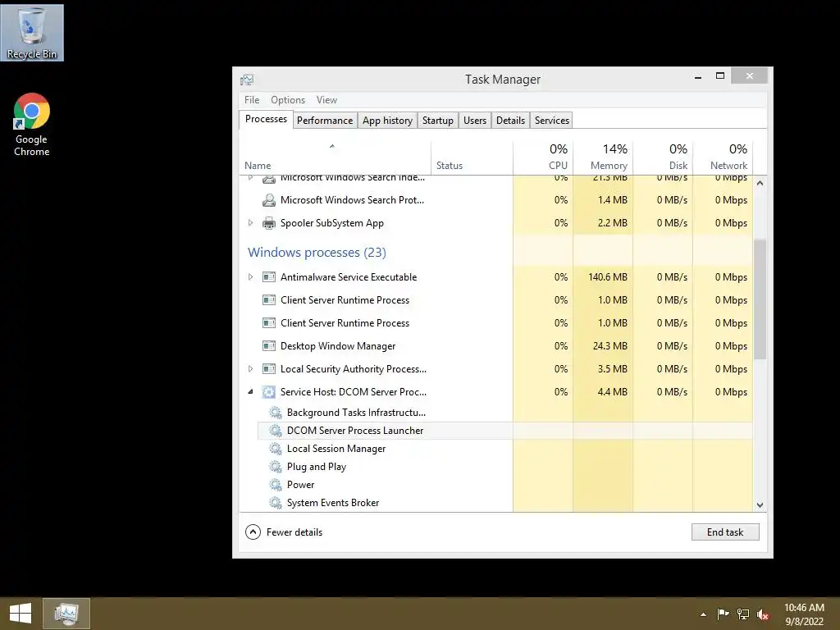Click the Windows processes (23) group heading
Viewport: 840px width, 630px height.
pos(317,253)
